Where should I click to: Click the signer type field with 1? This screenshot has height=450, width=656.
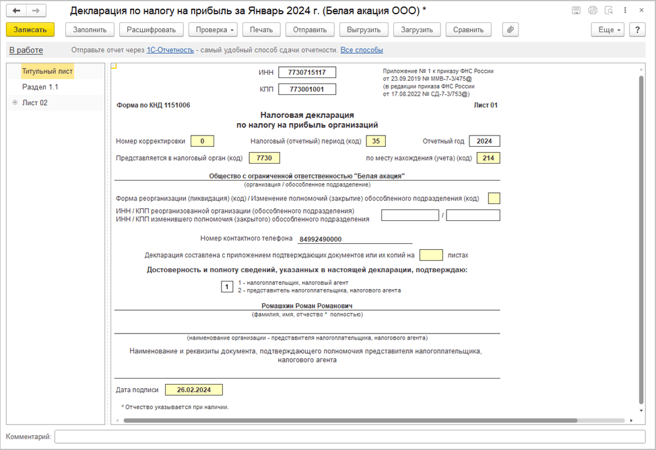tap(227, 286)
